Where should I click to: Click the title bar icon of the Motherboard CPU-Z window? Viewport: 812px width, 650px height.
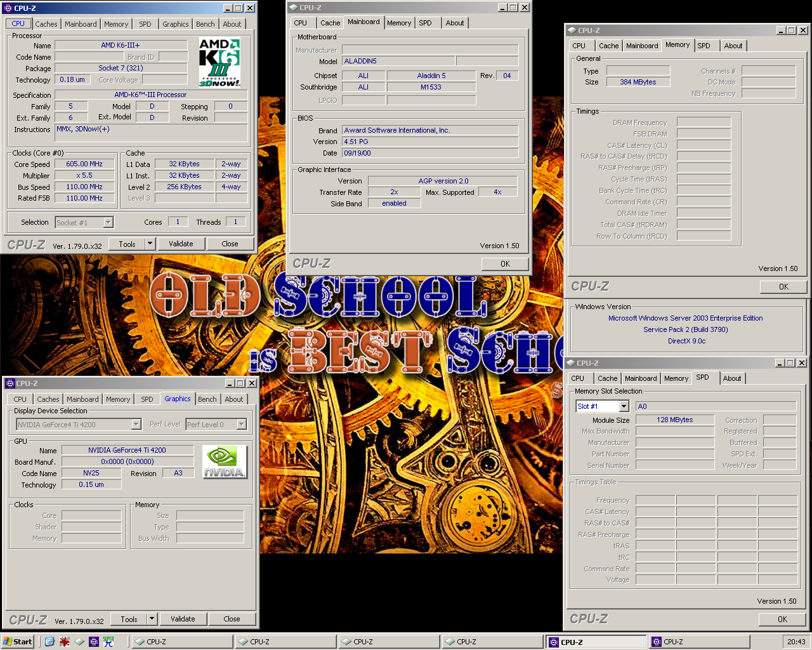(293, 8)
